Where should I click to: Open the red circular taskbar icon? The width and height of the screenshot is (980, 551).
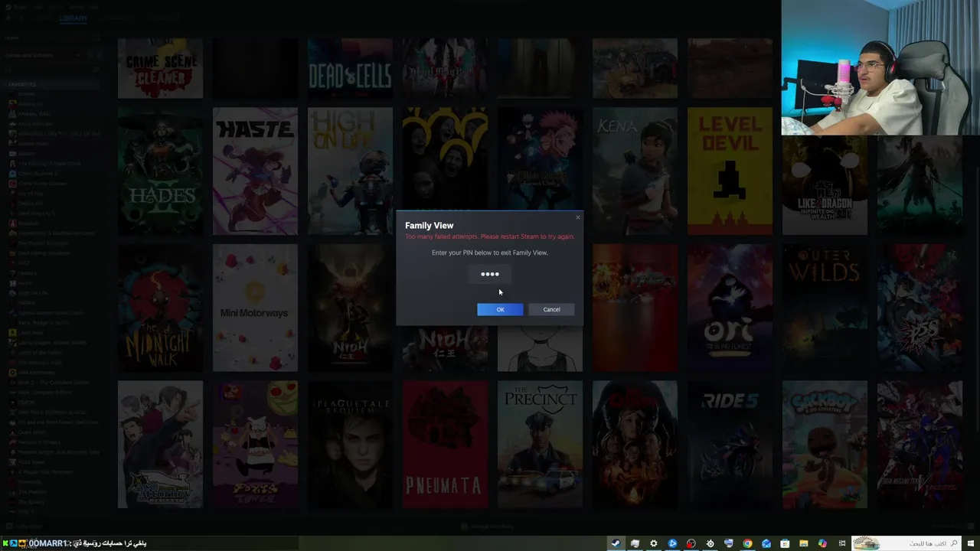(691, 543)
